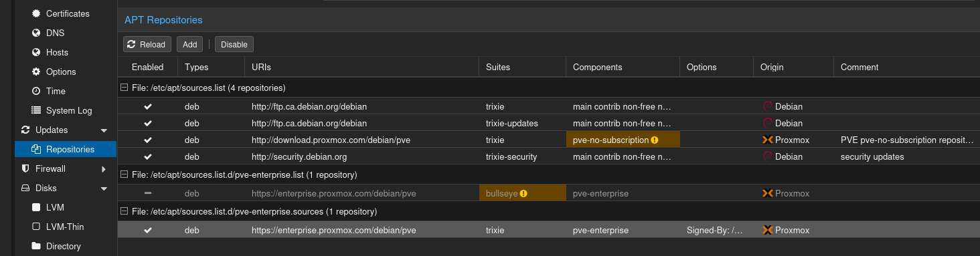
Task: Click the LVM square icon
Action: pos(36,207)
